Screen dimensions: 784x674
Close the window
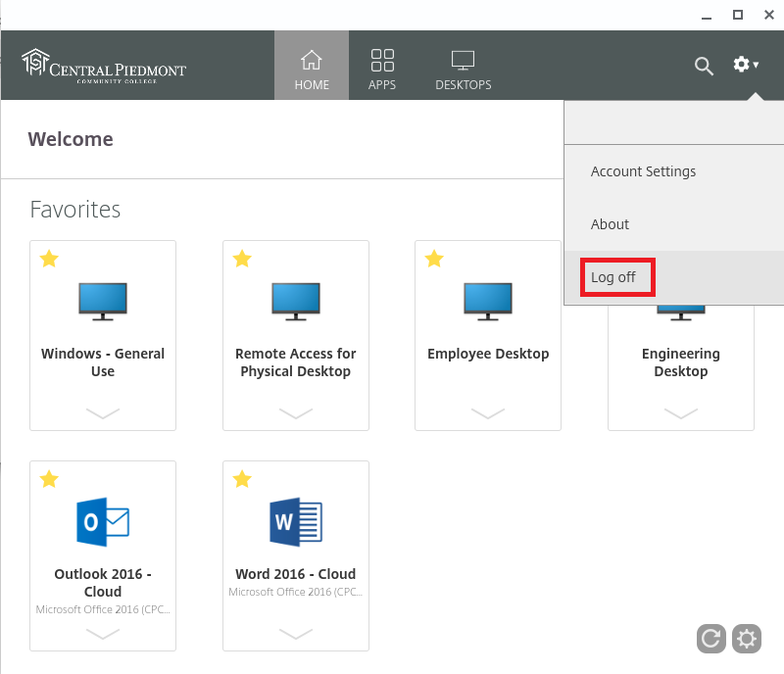pos(769,15)
